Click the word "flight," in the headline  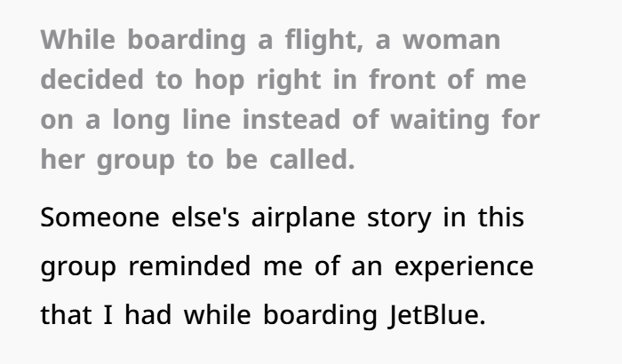324,42
